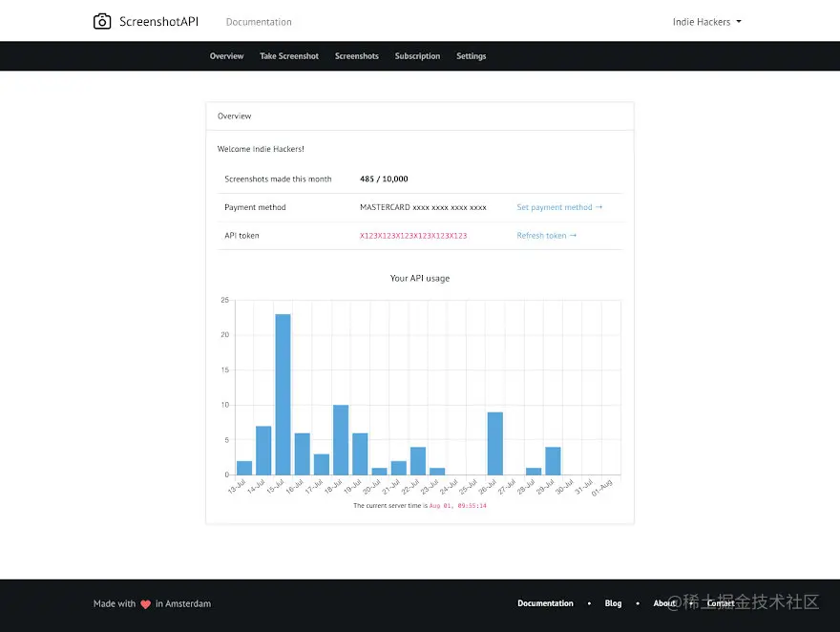The height and width of the screenshot is (632, 840).
Task: Click the server time Aug 01 value
Action: (458, 506)
